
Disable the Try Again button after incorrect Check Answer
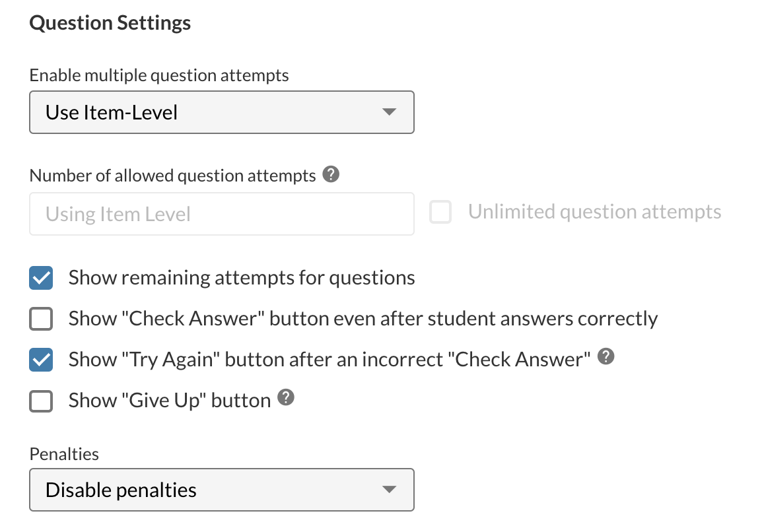pos(40,359)
